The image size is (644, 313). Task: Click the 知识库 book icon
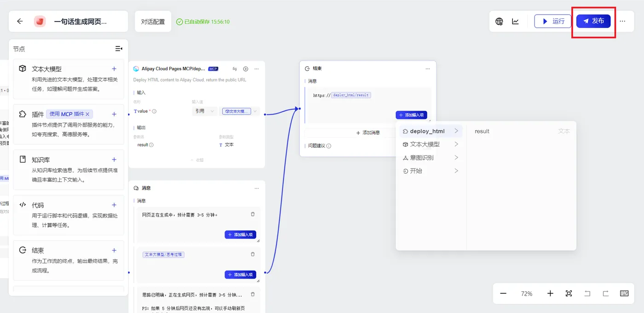point(23,159)
